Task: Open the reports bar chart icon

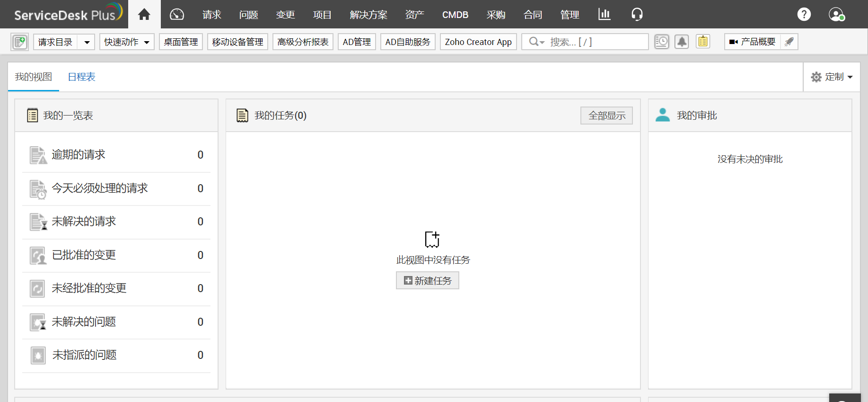Action: [x=604, y=14]
